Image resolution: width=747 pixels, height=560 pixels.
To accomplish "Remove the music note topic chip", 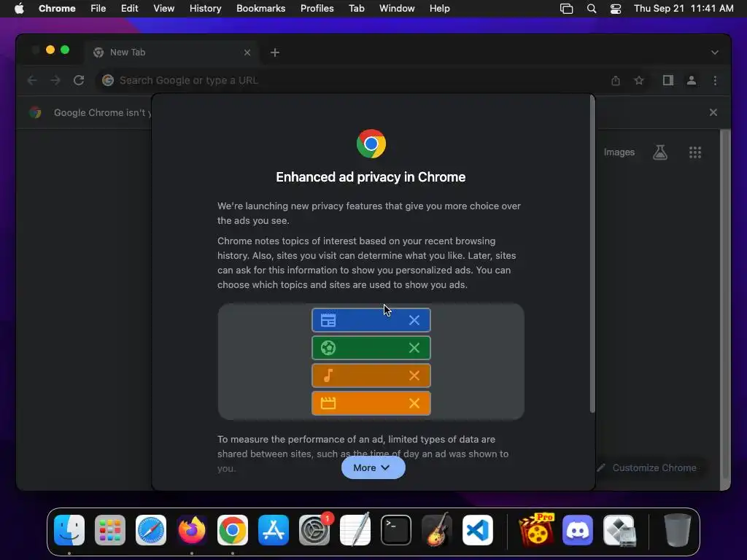I will (x=414, y=376).
